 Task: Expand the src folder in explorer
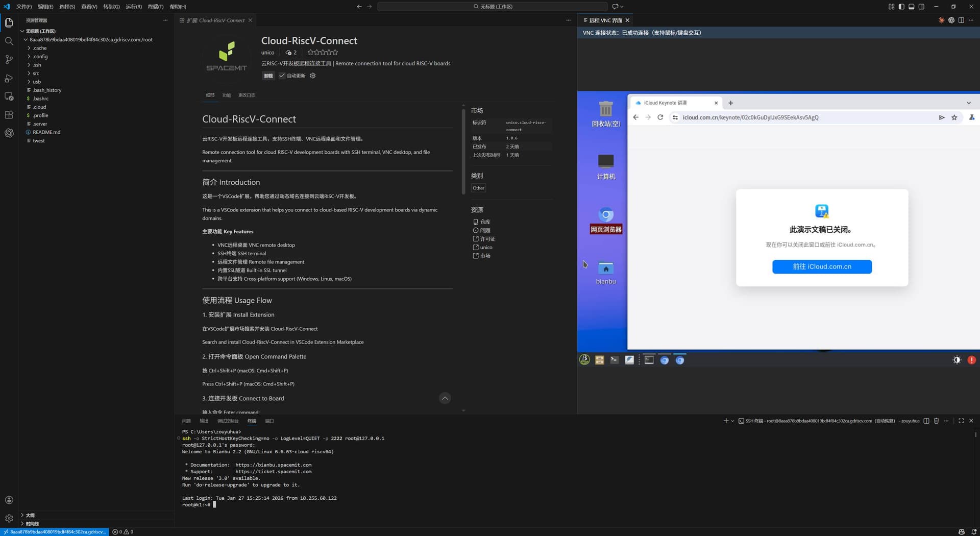point(36,74)
